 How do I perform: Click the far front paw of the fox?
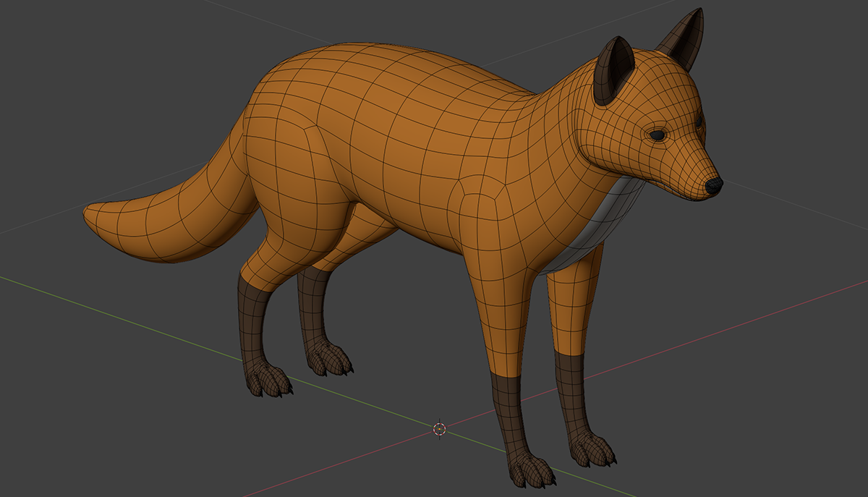click(593, 449)
